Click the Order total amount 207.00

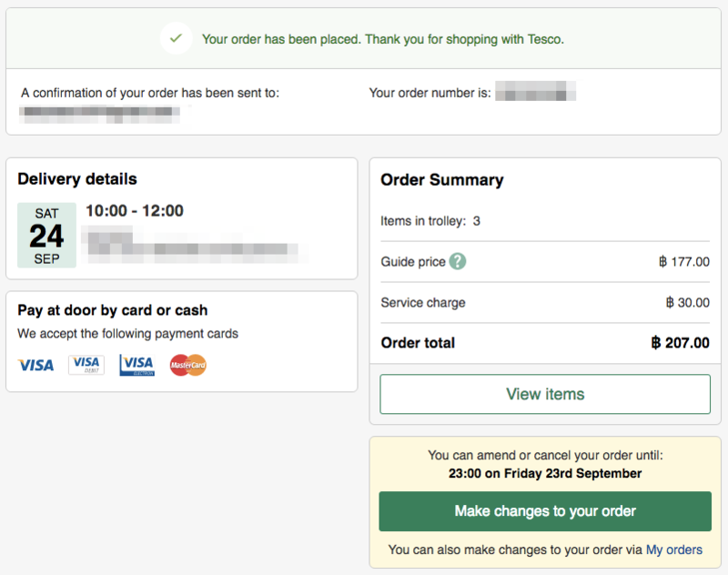tap(680, 342)
